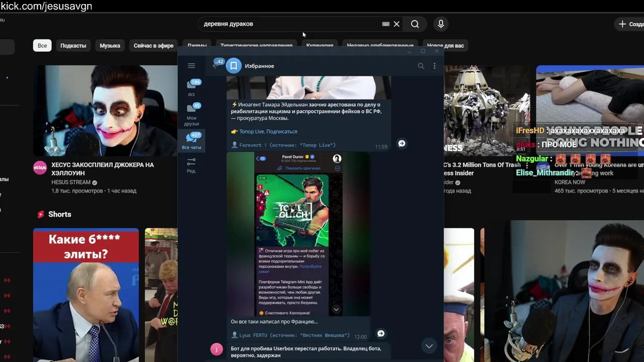Jump to bottom of Telegram chat
The image size is (644, 362).
429,346
